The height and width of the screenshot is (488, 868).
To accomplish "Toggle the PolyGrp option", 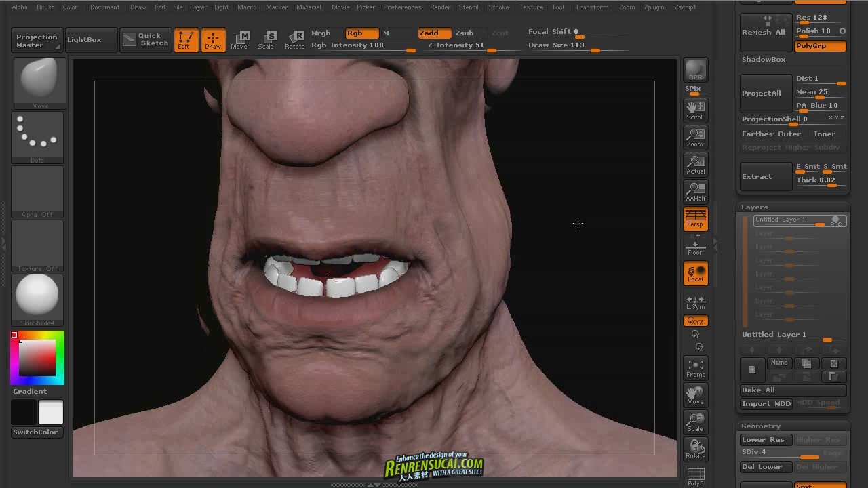I will (x=821, y=46).
